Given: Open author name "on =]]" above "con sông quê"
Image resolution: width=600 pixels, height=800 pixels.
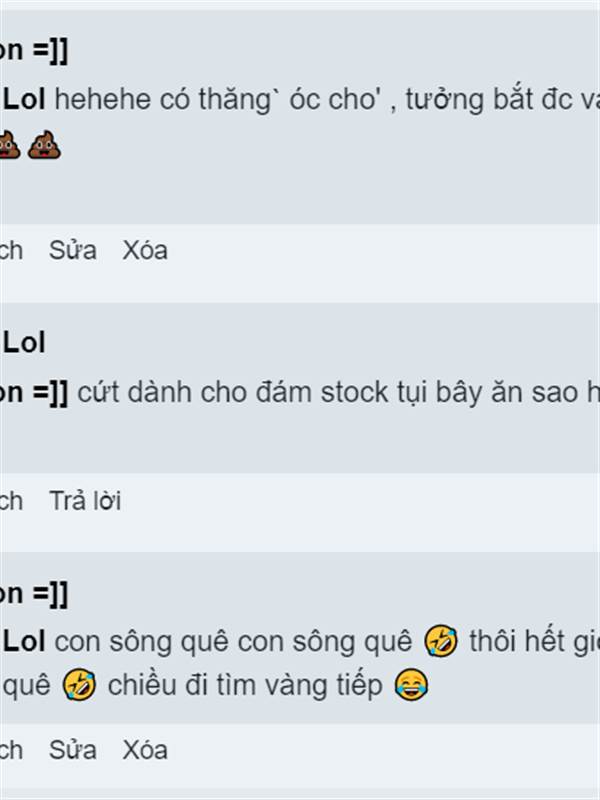Looking at the screenshot, I should coord(34,593).
